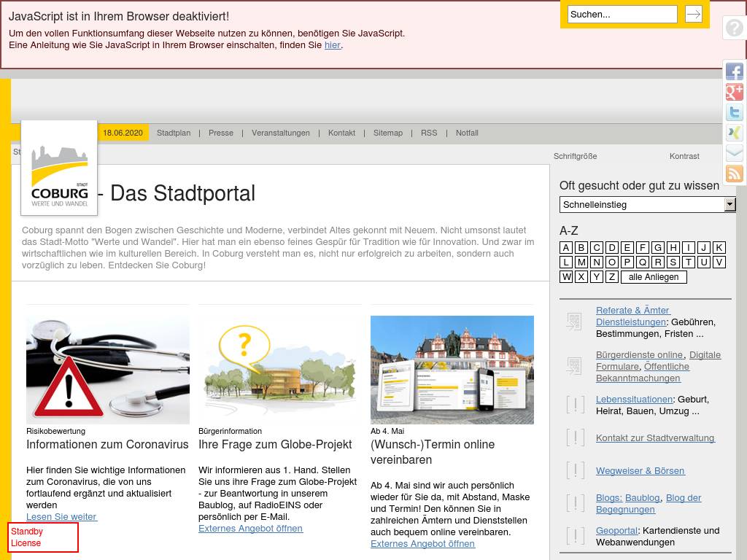Screen dimensions: 747x560
Task: Click 'Lesen Sie weiter' Coronavirus link
Action: 61,517
